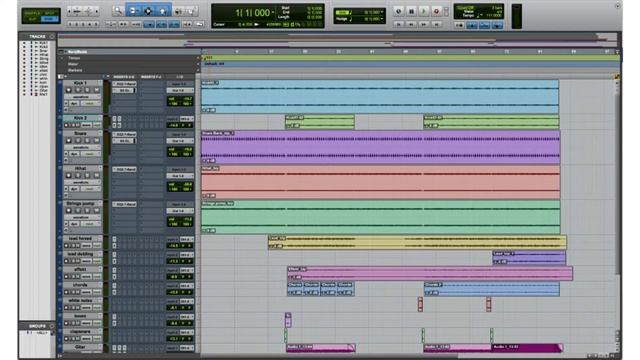
Task: Select the Selector tool
Action: click(148, 11)
